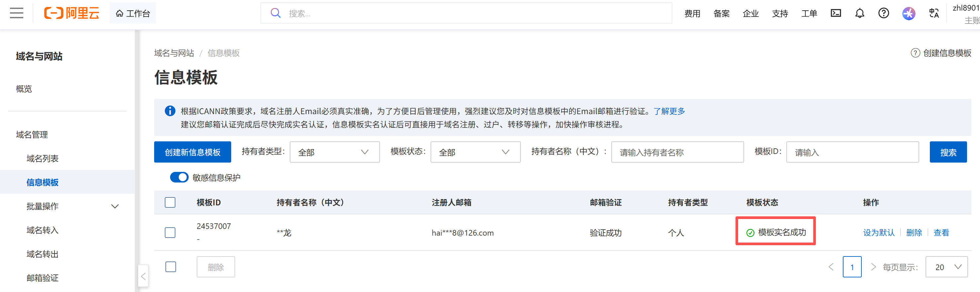Check the row 24537007 checkbox
Image resolution: width=980 pixels, height=292 pixels.
click(170, 233)
